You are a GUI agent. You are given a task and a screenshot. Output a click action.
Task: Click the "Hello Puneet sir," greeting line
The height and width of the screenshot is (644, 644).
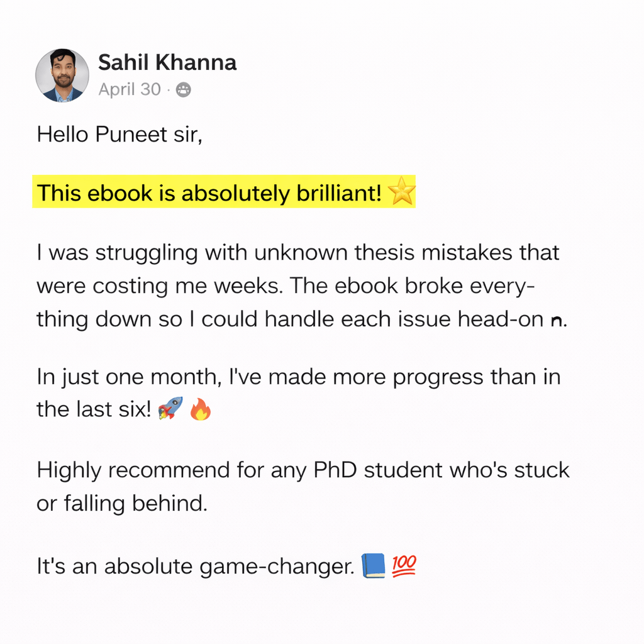pos(119,135)
